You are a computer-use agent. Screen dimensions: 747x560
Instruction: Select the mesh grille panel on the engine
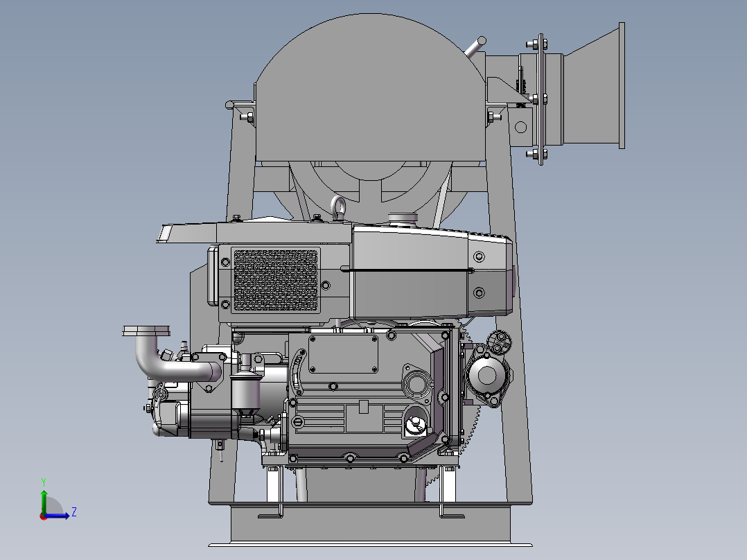point(275,280)
